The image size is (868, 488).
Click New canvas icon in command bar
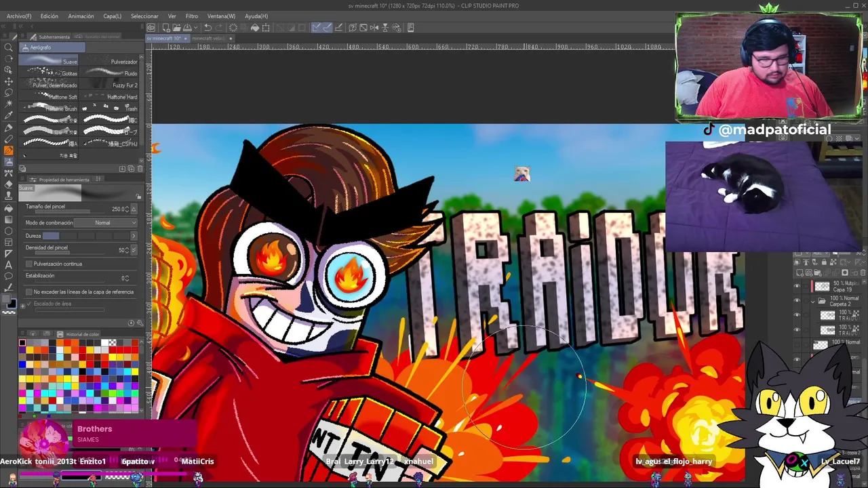tap(165, 28)
